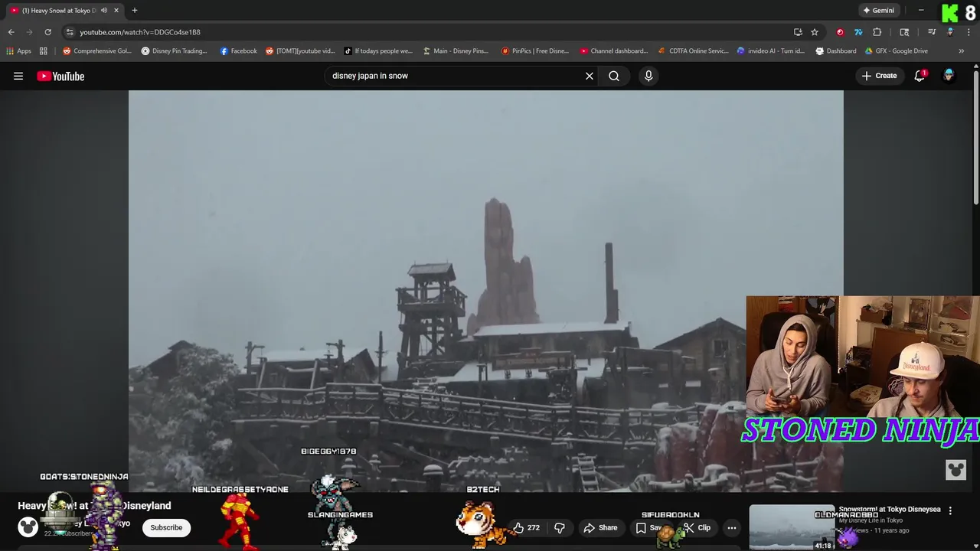Open the [TOMT] youtube vid bookmark

tap(300, 51)
